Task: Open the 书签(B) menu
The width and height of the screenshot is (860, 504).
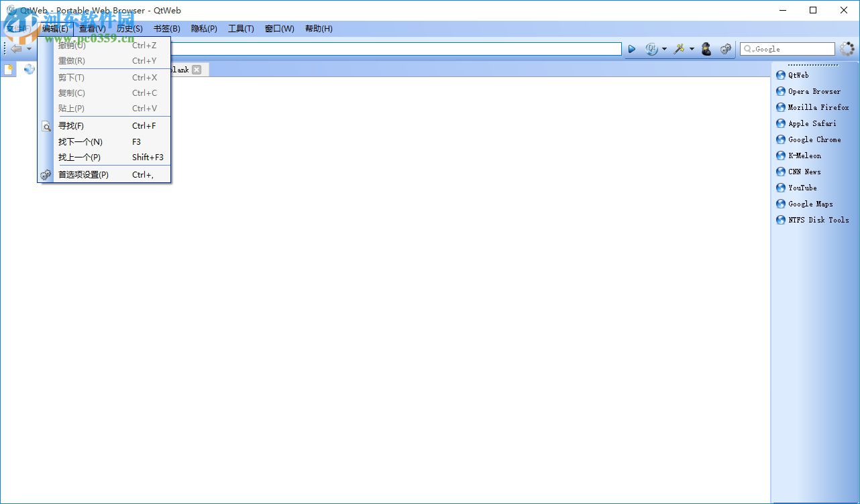Action: click(x=167, y=29)
